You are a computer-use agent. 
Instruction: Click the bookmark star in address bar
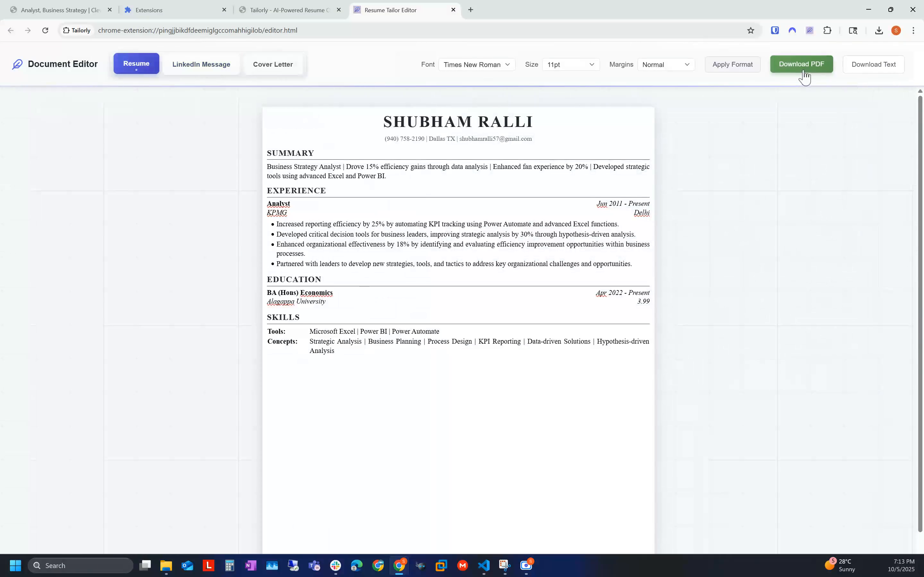751,30
